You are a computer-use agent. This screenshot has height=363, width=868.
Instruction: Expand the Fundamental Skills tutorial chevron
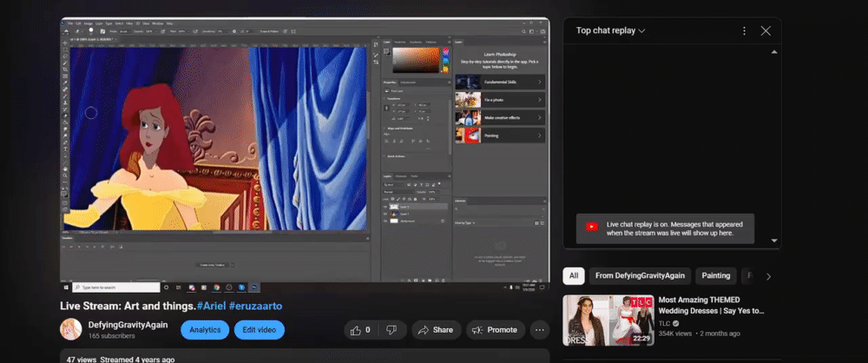(539, 82)
